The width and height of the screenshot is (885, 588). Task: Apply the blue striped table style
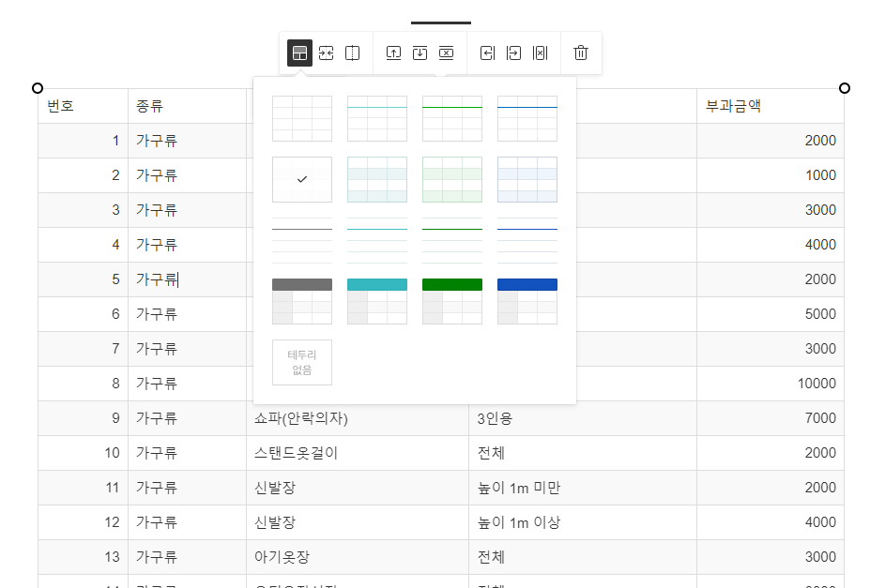pos(526,178)
